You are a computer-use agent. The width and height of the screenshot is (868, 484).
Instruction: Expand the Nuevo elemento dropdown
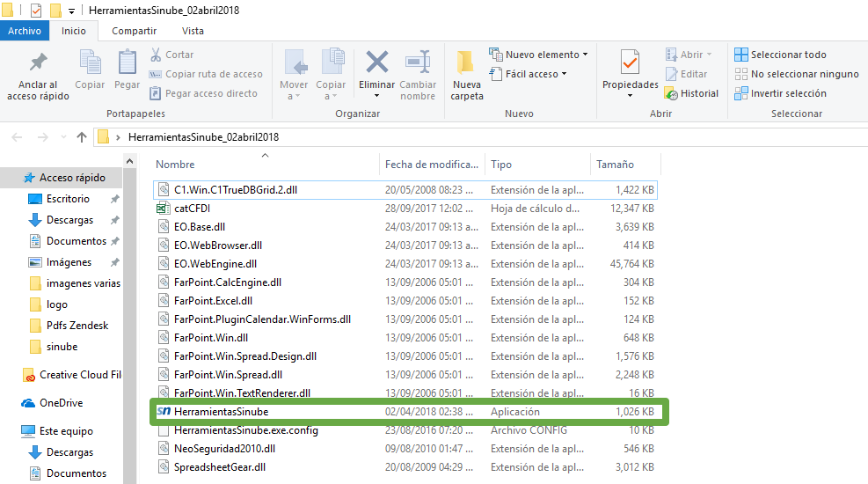539,55
